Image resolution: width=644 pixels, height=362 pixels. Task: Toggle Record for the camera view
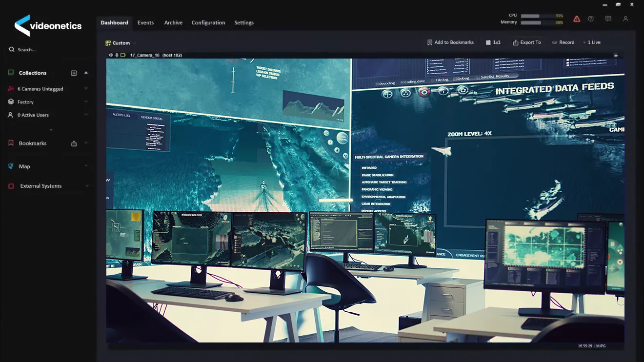(x=563, y=42)
